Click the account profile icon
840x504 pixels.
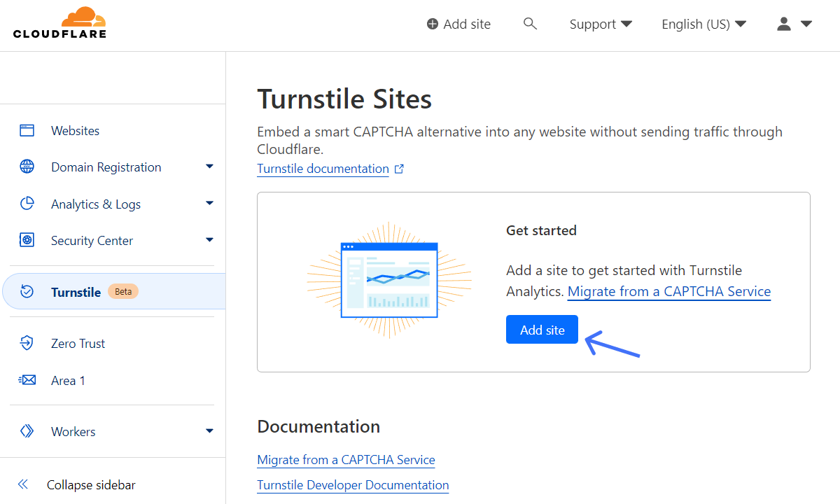[783, 23]
